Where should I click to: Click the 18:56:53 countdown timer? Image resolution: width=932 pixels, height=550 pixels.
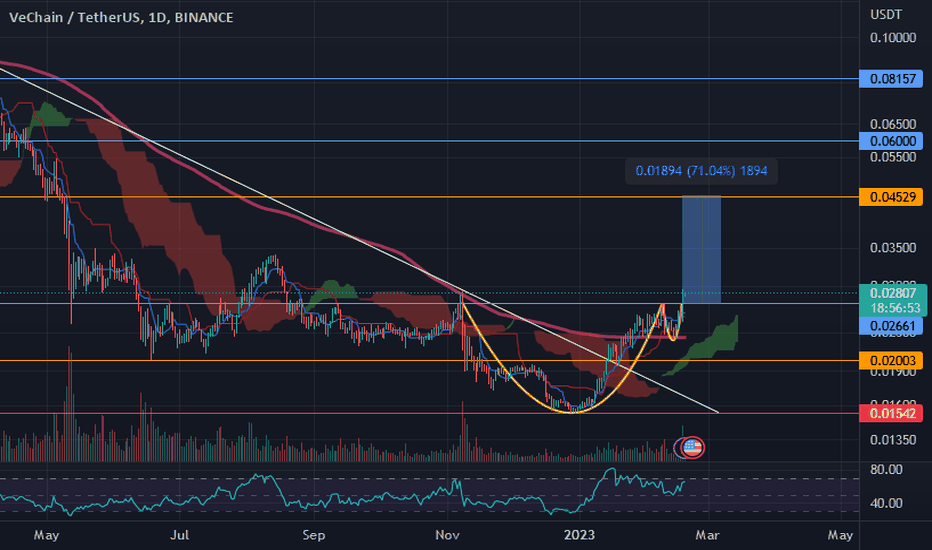click(x=893, y=308)
